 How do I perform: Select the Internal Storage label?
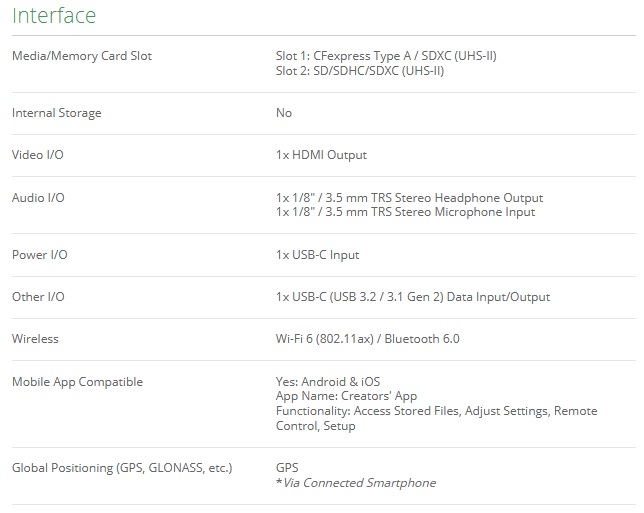pyautogui.click(x=57, y=113)
